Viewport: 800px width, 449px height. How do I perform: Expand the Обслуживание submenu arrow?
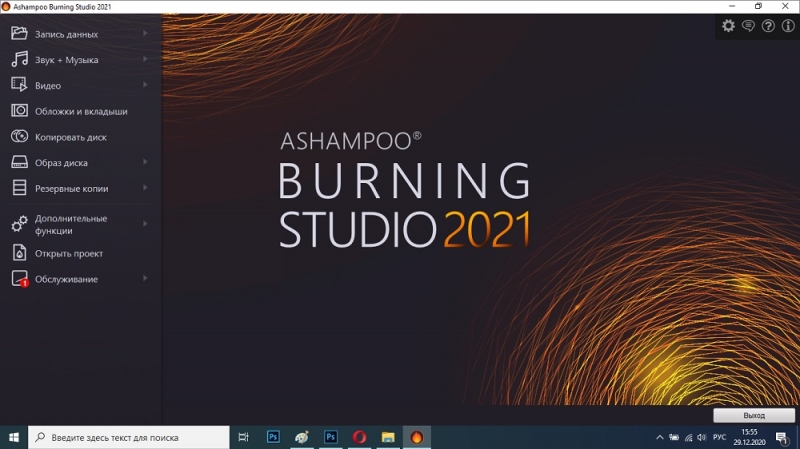click(x=145, y=278)
